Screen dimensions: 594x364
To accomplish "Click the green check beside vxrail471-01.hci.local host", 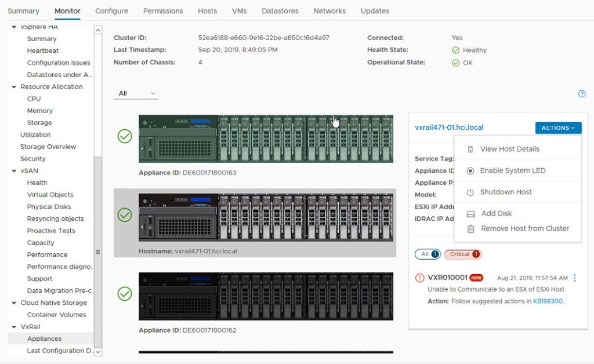I will [125, 215].
